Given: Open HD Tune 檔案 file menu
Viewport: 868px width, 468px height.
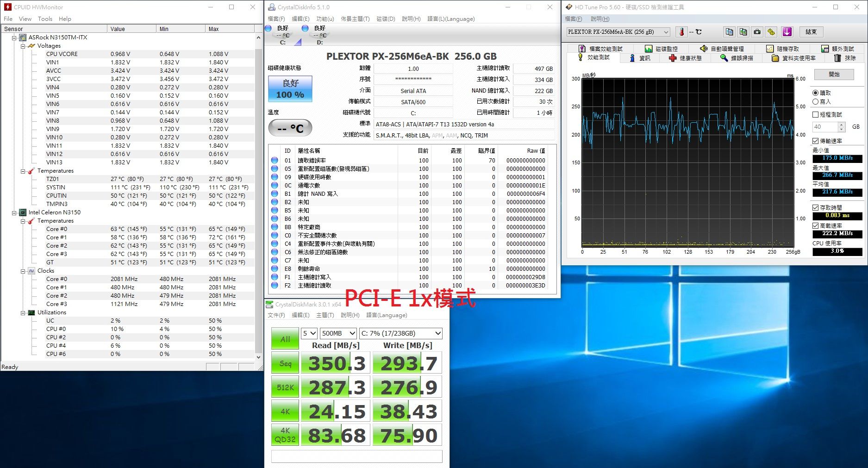Looking at the screenshot, I should (573, 19).
